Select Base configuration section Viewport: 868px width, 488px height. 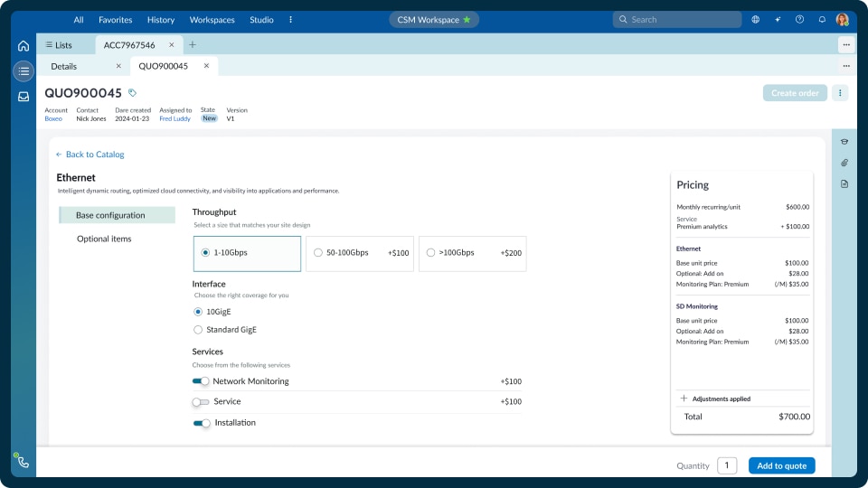click(117, 215)
